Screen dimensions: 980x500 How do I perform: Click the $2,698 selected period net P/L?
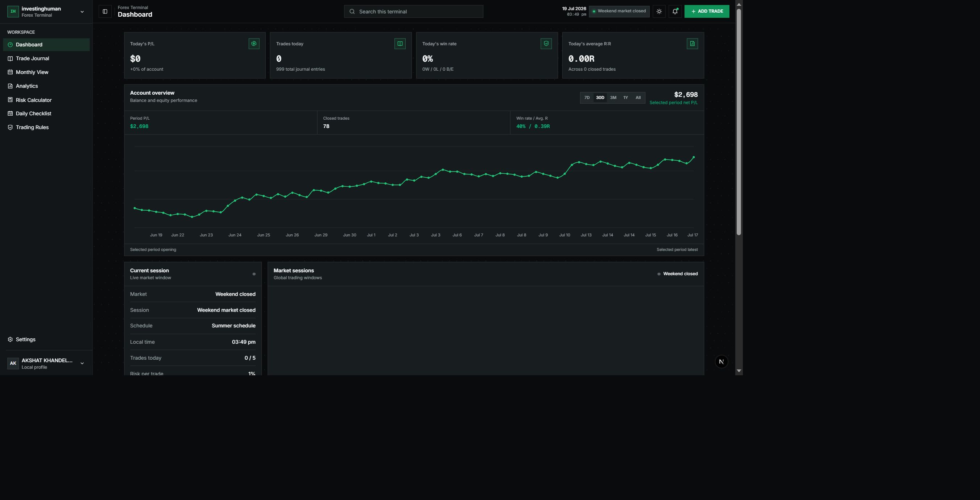[686, 95]
